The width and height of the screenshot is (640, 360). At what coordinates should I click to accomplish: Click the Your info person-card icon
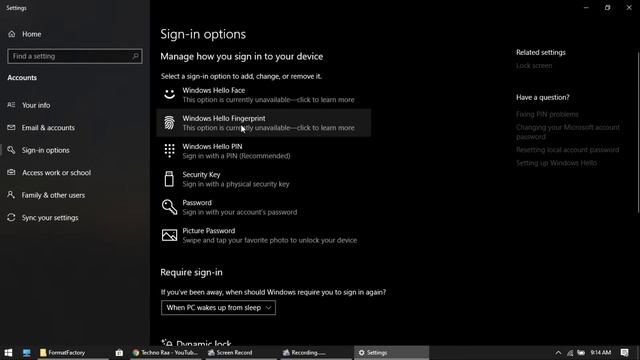tap(11, 105)
